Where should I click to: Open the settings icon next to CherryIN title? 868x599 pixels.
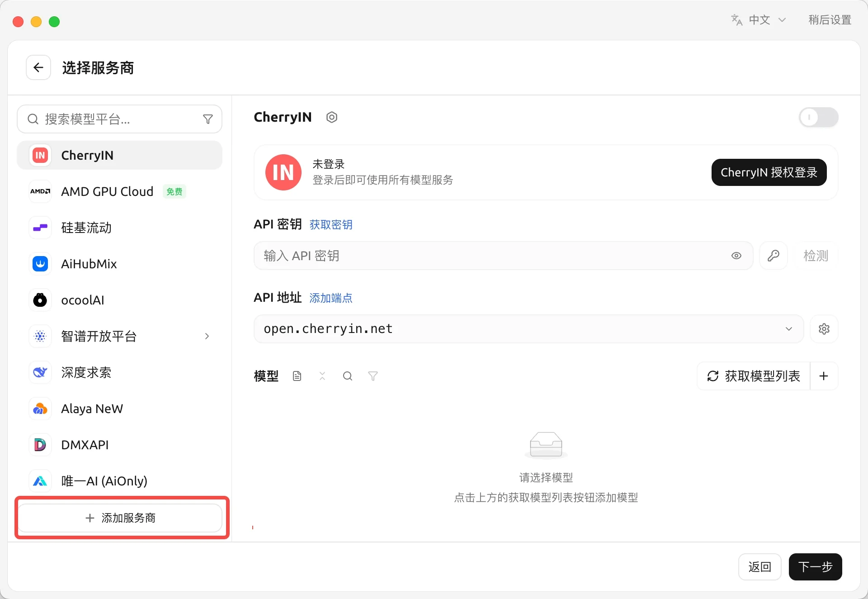(x=332, y=117)
